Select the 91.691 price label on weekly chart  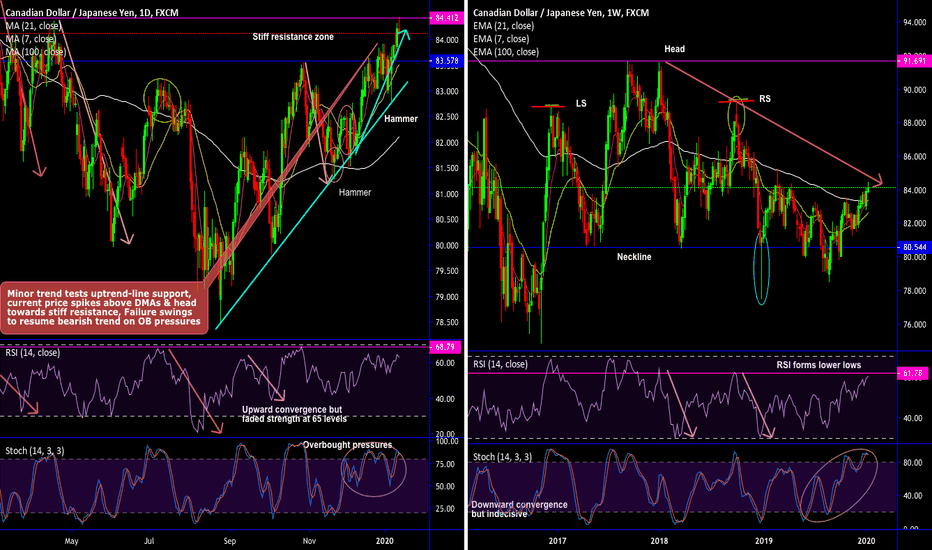[912, 61]
